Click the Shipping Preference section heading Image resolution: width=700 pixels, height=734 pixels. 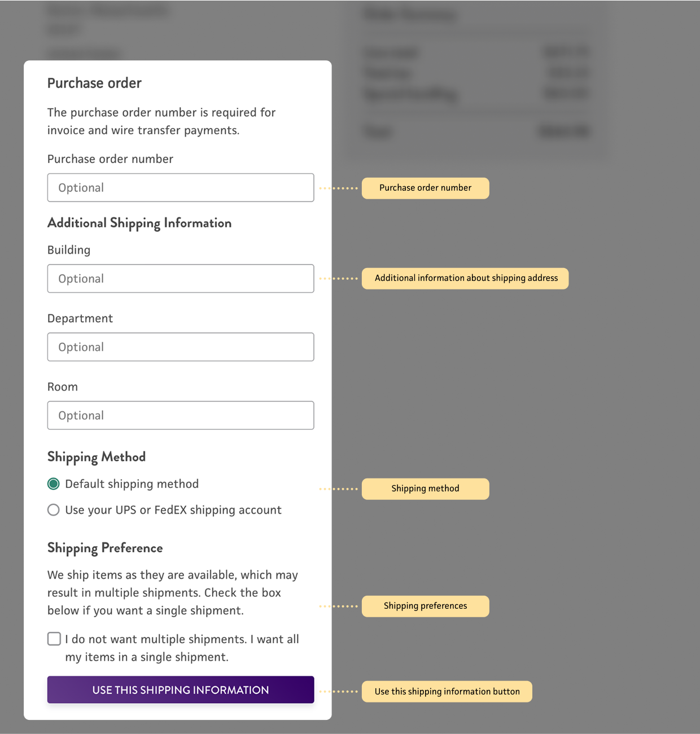105,548
